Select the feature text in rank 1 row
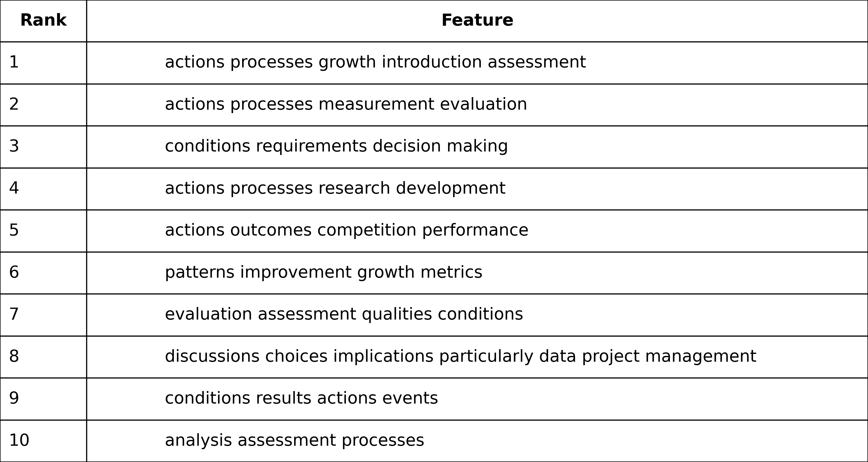Image resolution: width=868 pixels, height=462 pixels. 375,62
